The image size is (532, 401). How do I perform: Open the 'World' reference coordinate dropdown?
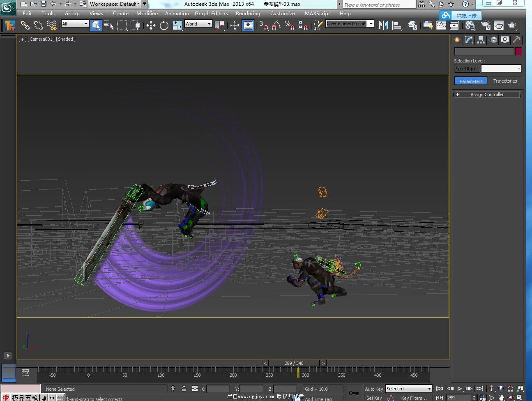tap(198, 24)
